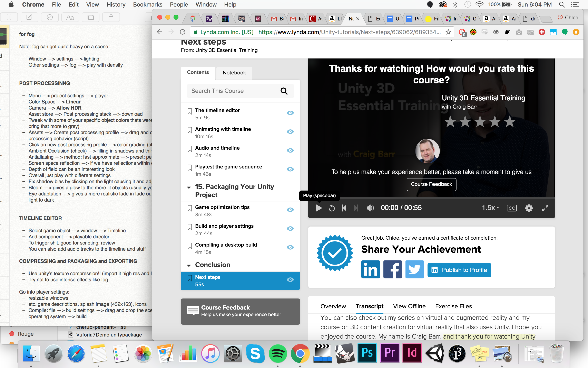Open Aa text format in Notes toolbar
The image size is (588, 368).
coord(70,17)
